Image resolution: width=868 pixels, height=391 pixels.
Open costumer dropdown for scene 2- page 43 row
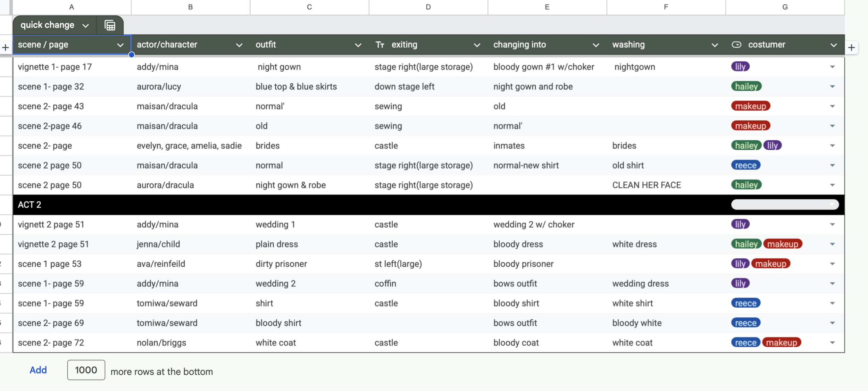coord(832,106)
